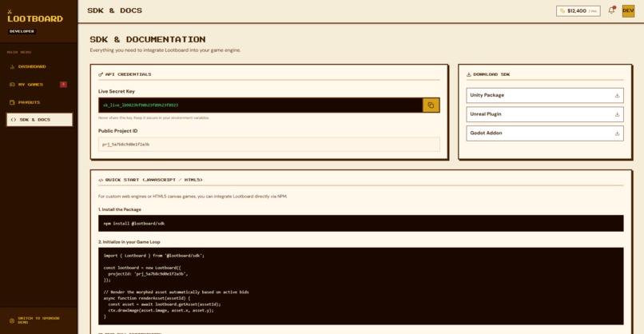This screenshot has width=644, height=334.
Task: Click the 'SDK & DOCS' top bar title
Action: coord(114,10)
